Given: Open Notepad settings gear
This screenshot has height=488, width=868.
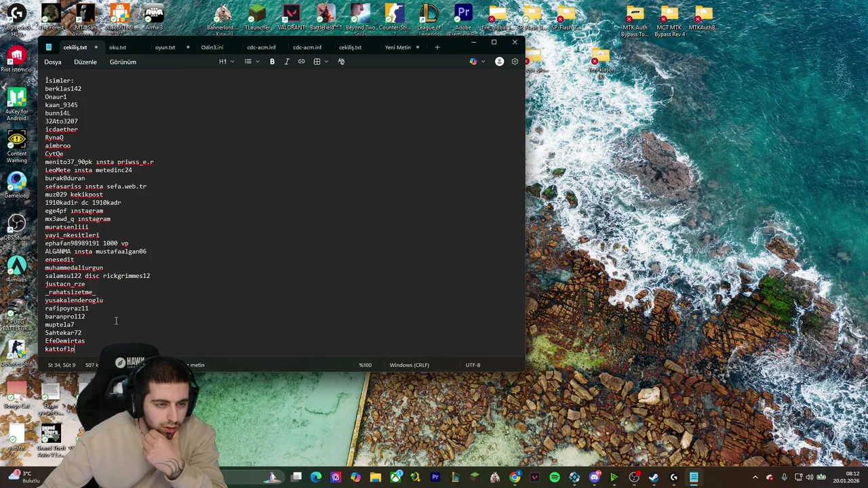Looking at the screenshot, I should (515, 62).
